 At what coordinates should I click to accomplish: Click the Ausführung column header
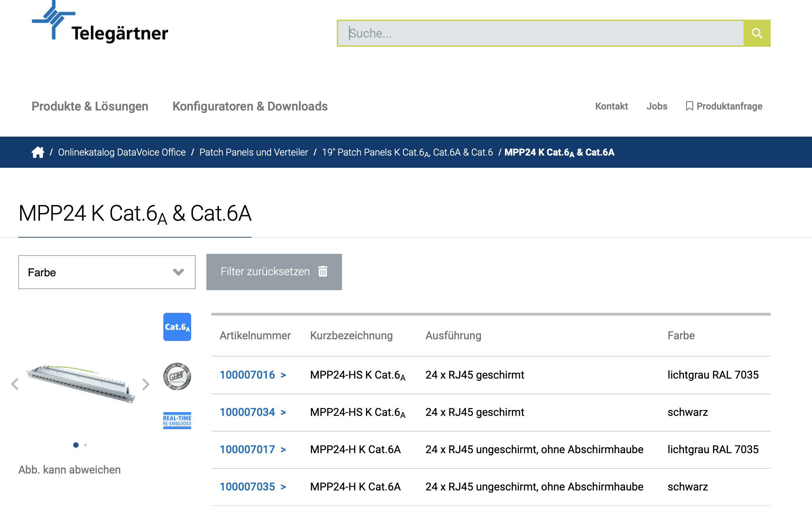point(453,336)
